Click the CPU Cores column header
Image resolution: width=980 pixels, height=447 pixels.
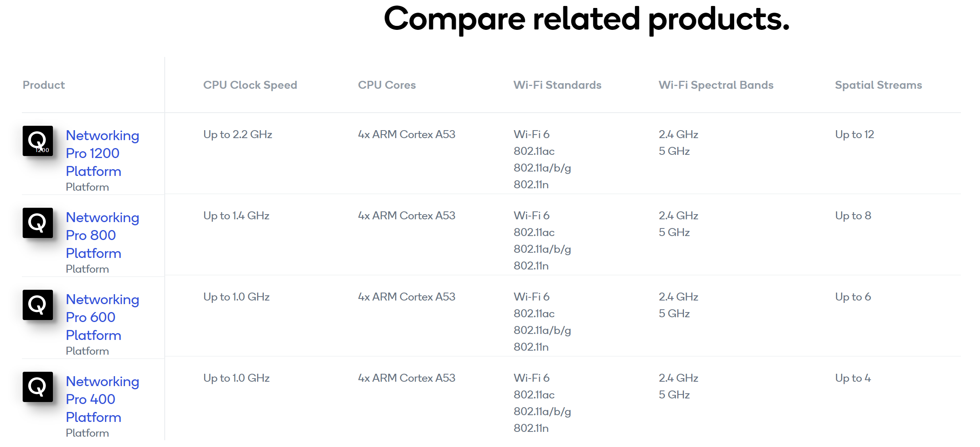387,85
